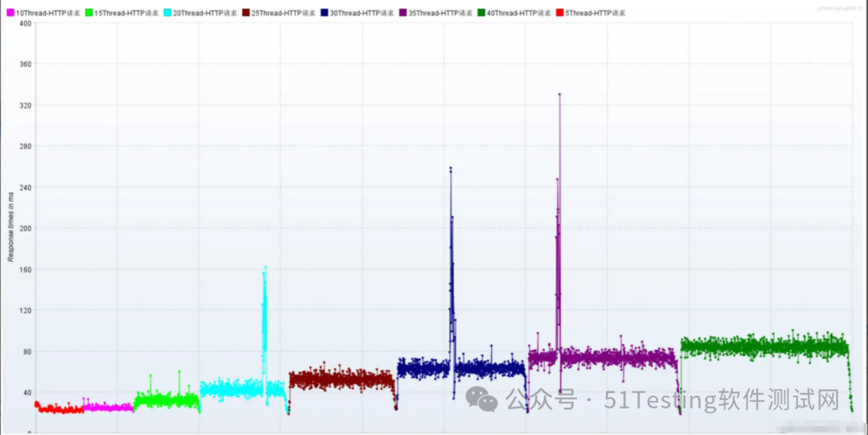
Task: Select the '40Thread-HTTP请求' legend label
Action: tap(518, 13)
